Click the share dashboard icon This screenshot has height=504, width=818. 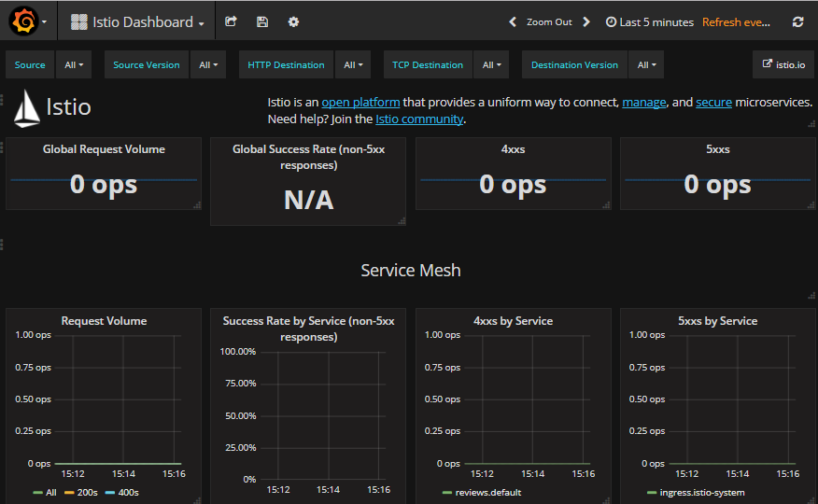[x=232, y=21]
